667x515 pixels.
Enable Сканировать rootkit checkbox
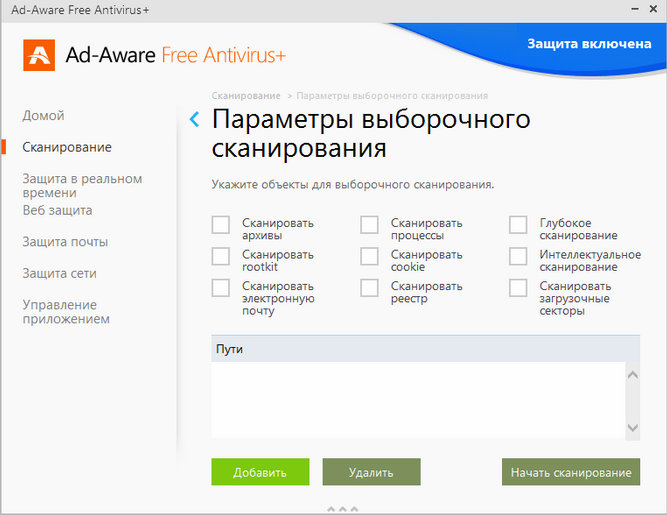[x=221, y=256]
